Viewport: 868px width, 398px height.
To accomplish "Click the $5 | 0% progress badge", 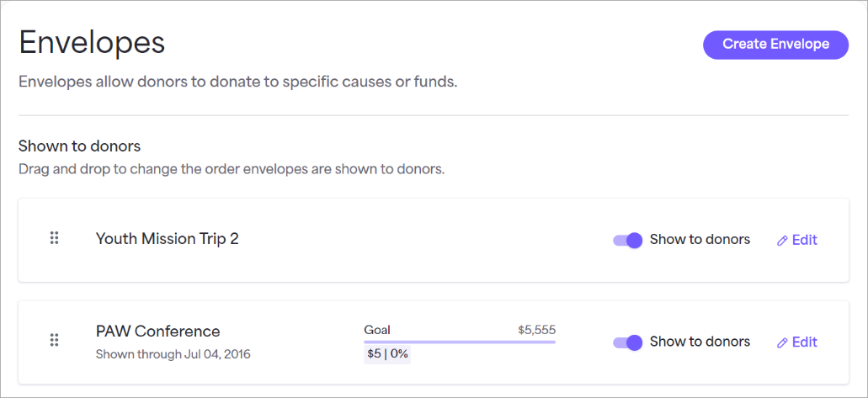I will pos(387,354).
